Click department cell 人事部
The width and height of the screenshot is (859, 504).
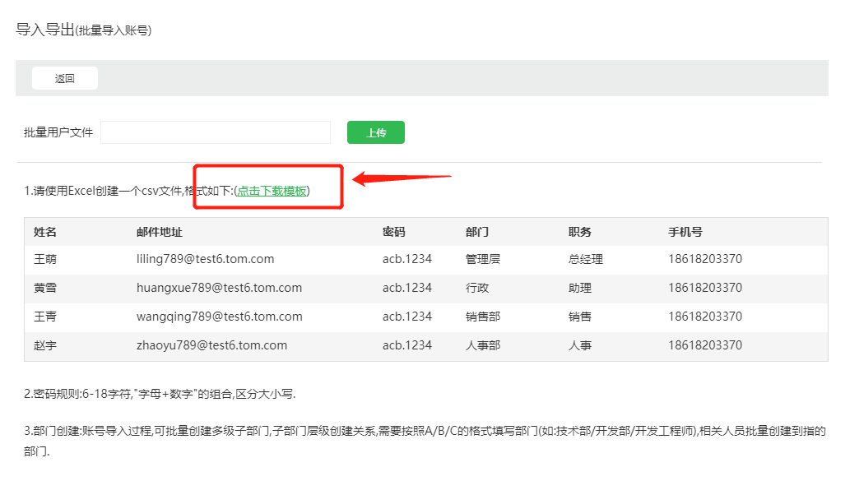coord(483,345)
